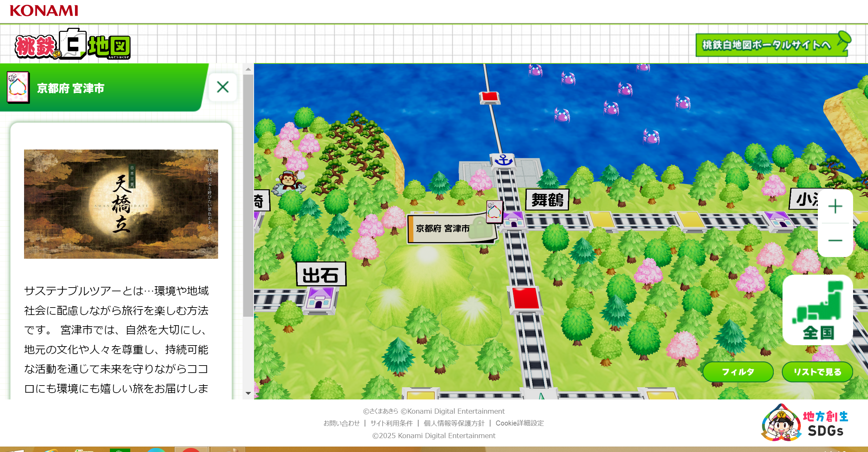Close the 京都府 宮津市 info panel
868x452 pixels.
[x=223, y=87]
